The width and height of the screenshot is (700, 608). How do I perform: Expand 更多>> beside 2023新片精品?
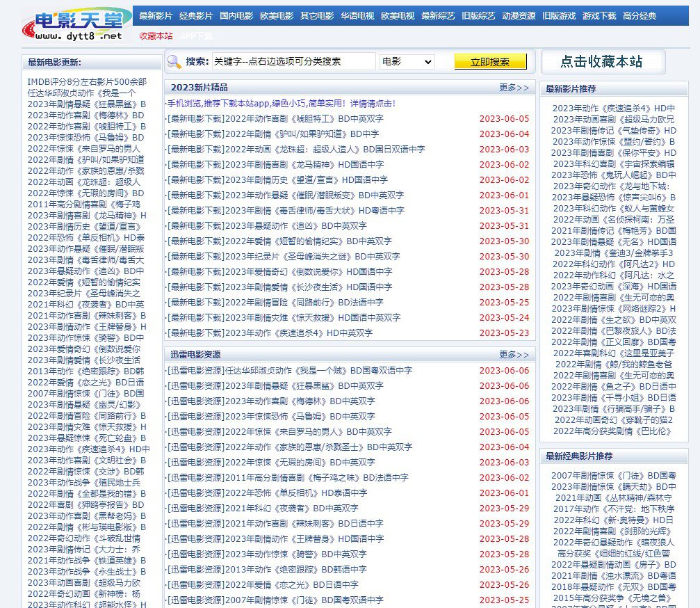[514, 88]
